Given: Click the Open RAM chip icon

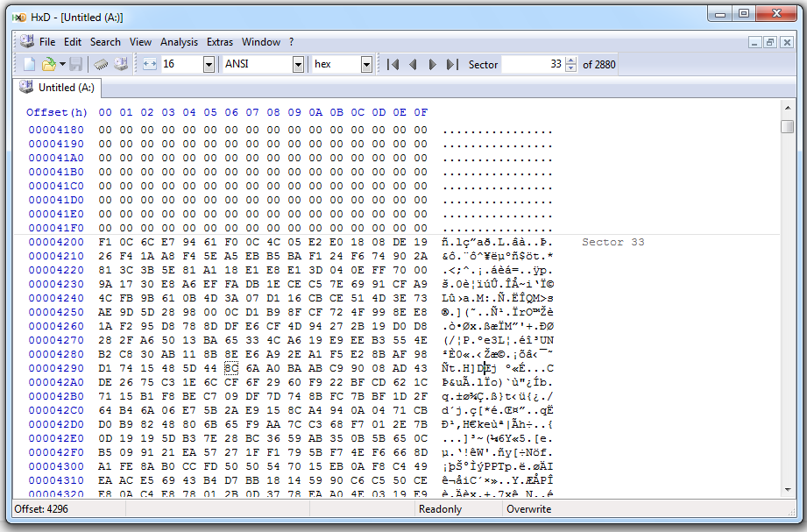Looking at the screenshot, I should pos(102,64).
